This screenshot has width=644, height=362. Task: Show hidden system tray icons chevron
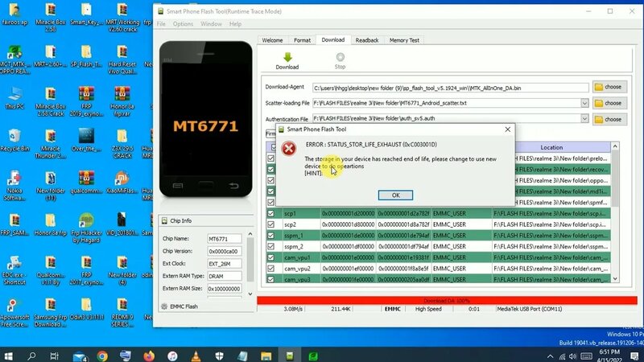[x=550, y=356]
